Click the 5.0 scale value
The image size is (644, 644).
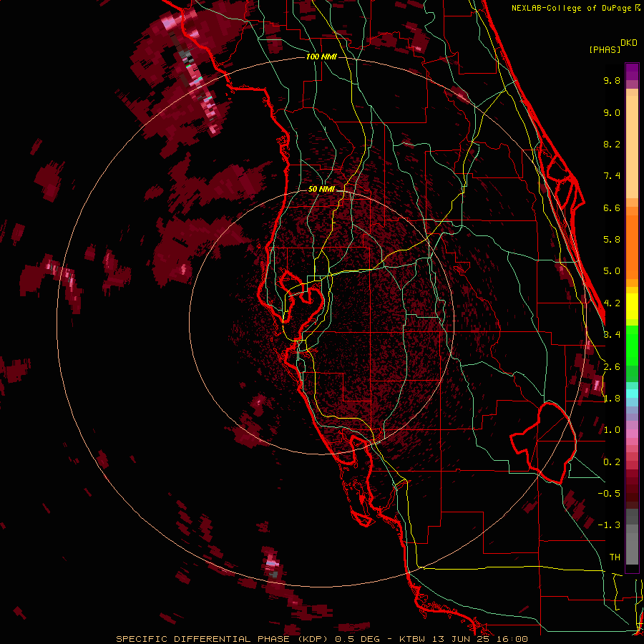click(x=612, y=271)
